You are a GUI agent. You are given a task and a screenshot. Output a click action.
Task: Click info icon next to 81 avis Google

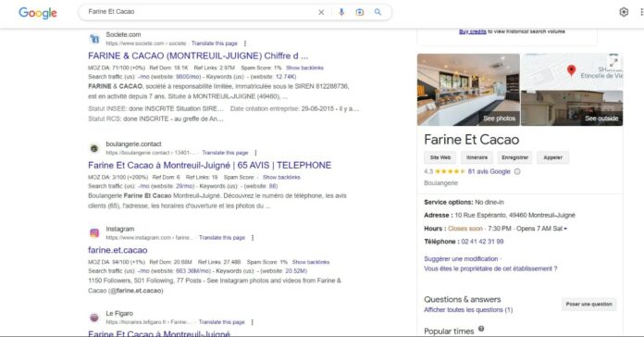pos(517,172)
